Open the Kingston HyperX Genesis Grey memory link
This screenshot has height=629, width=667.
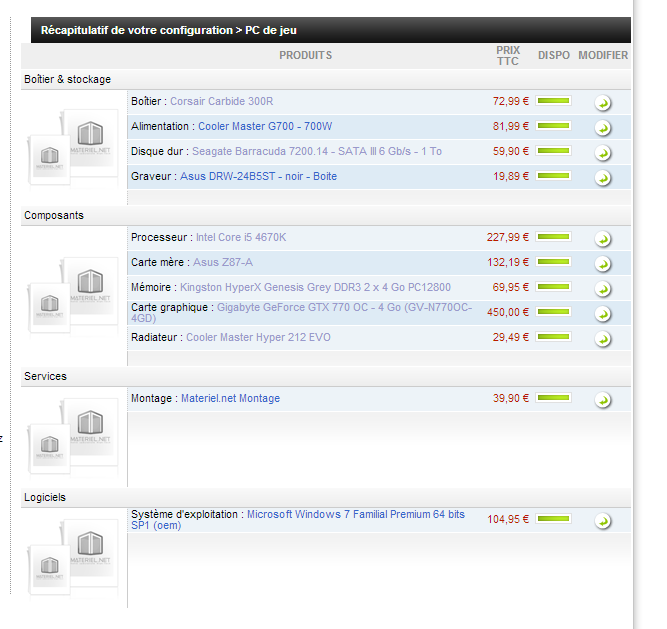[x=315, y=287]
